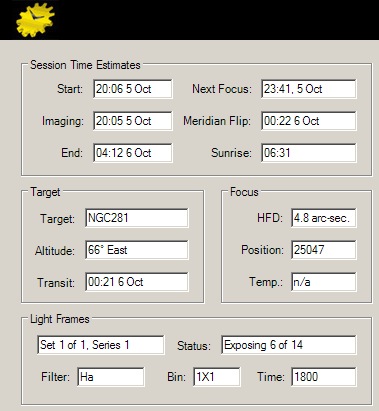Image resolution: width=379 pixels, height=411 pixels.
Task: Click the Target name field NGC281
Action: click(x=137, y=218)
